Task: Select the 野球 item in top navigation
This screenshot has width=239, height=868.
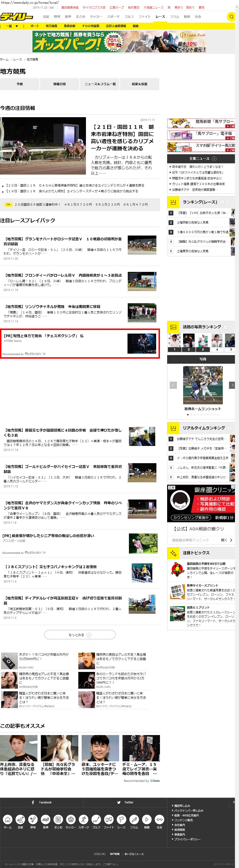Action: [57, 16]
